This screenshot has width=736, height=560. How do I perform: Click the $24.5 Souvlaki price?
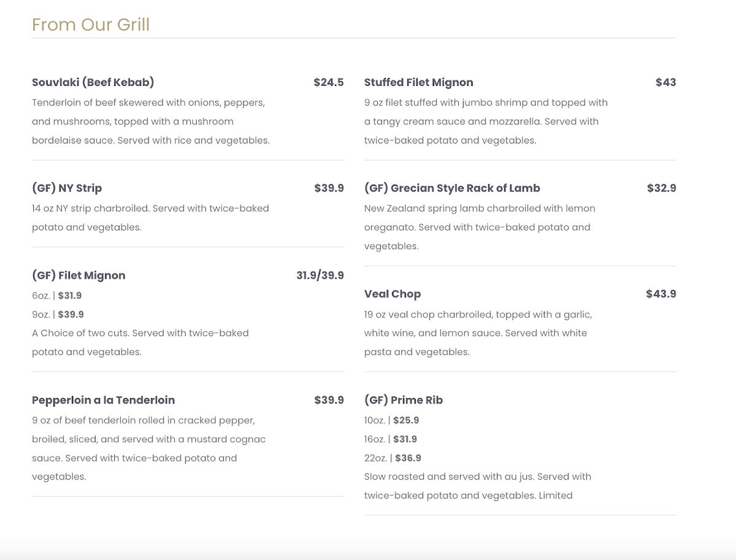click(328, 82)
